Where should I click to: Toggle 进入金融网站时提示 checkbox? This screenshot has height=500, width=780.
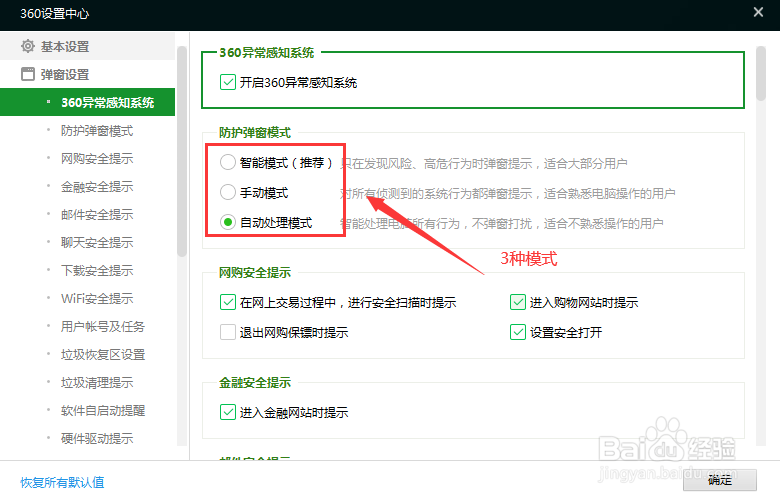(228, 412)
